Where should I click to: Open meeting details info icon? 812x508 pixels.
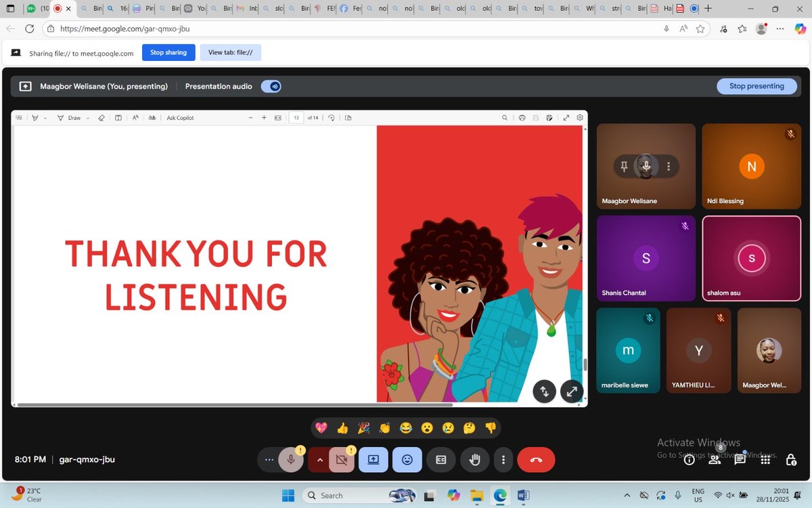689,460
